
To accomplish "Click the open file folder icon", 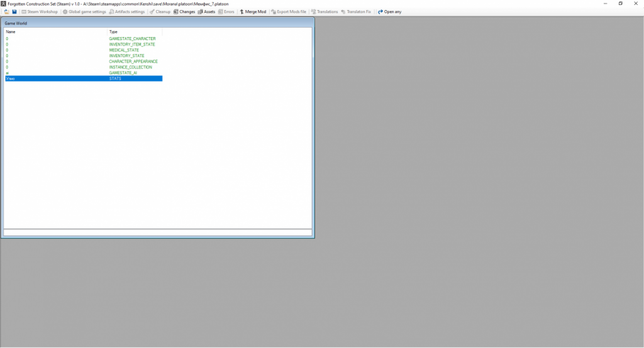I will click(x=6, y=11).
